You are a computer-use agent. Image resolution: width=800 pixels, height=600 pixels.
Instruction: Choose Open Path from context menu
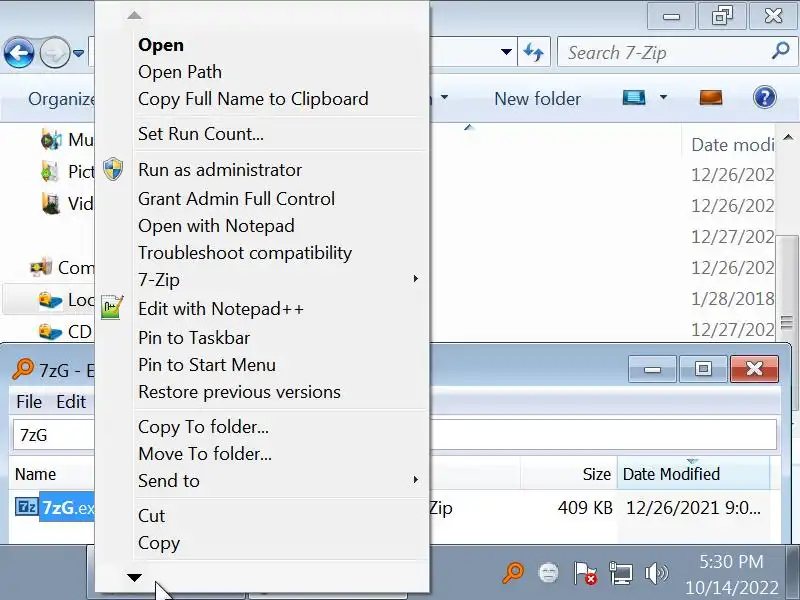pyautogui.click(x=180, y=72)
